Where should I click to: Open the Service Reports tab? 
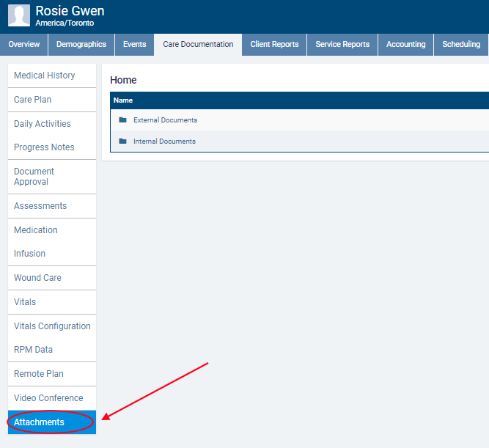[x=342, y=45]
